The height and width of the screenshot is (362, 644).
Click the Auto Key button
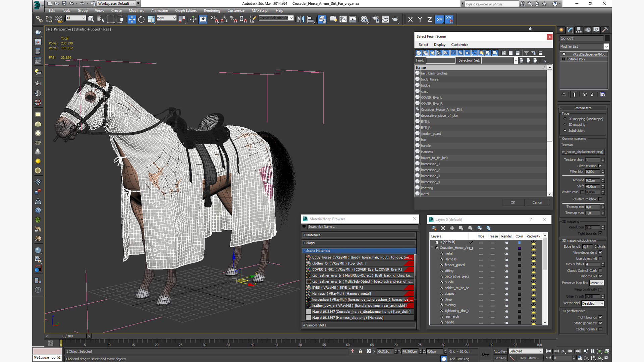[500, 351]
